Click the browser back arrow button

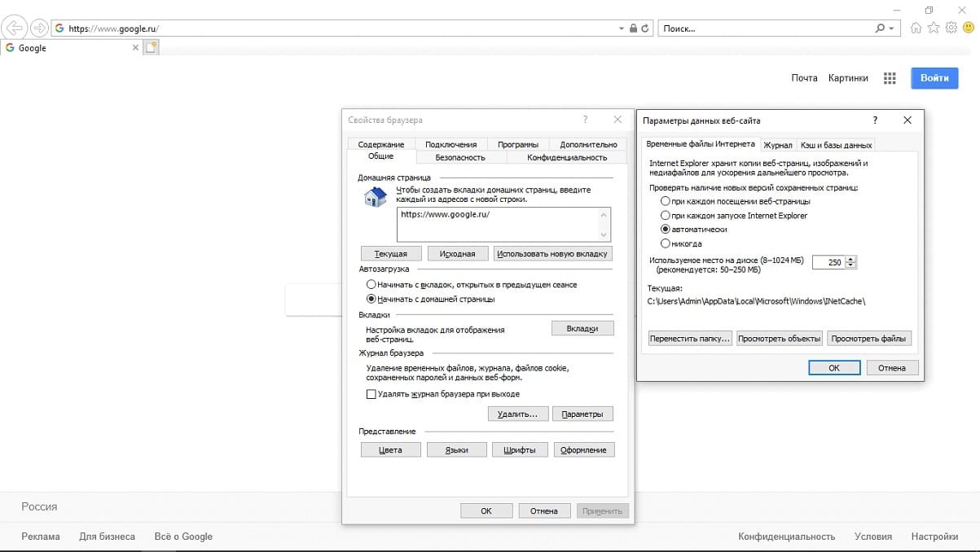click(x=14, y=28)
